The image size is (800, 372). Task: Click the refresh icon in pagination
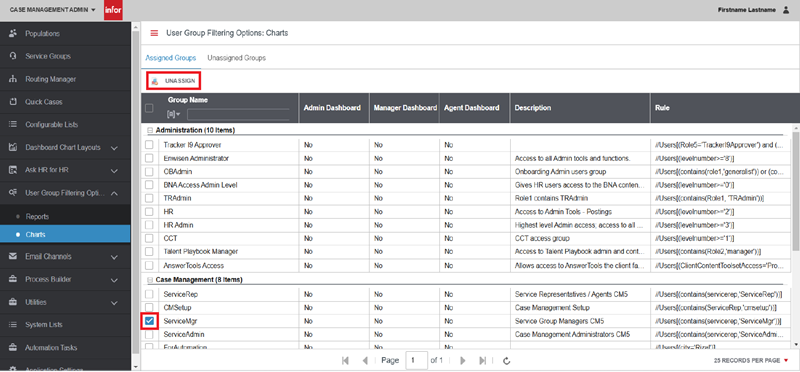(x=507, y=361)
